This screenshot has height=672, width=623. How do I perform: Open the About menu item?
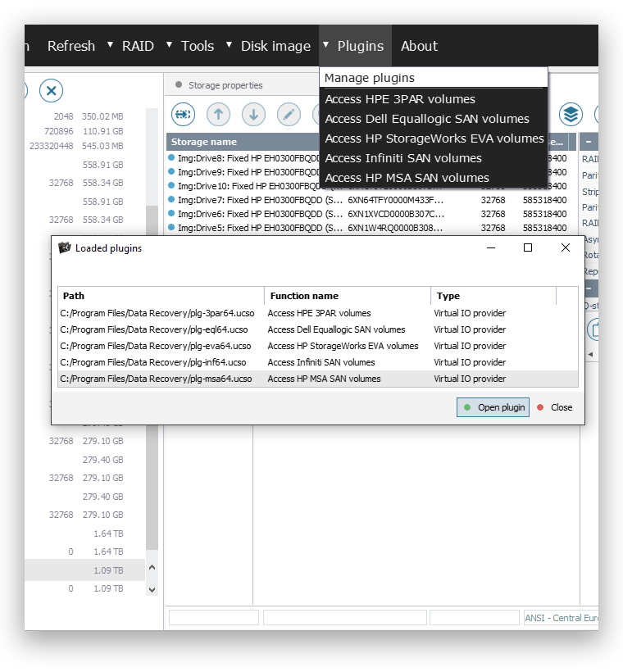coord(419,46)
